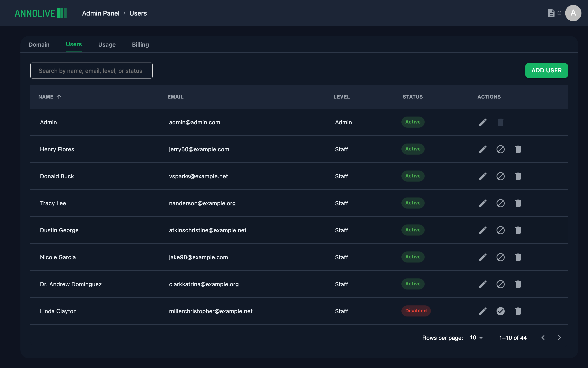Click the Disabled status badge
588x368 pixels.
[x=416, y=311]
